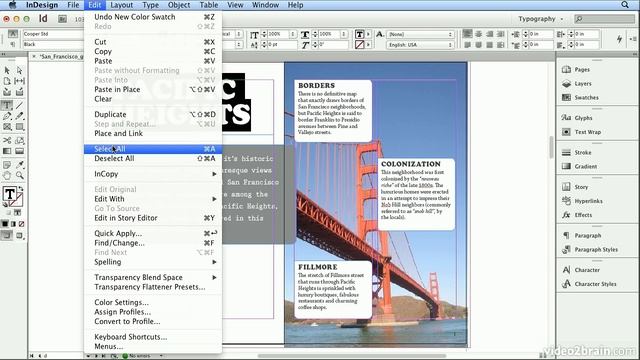Open the Hyperlinks panel
Screen dimensions: 640x360
point(589,201)
